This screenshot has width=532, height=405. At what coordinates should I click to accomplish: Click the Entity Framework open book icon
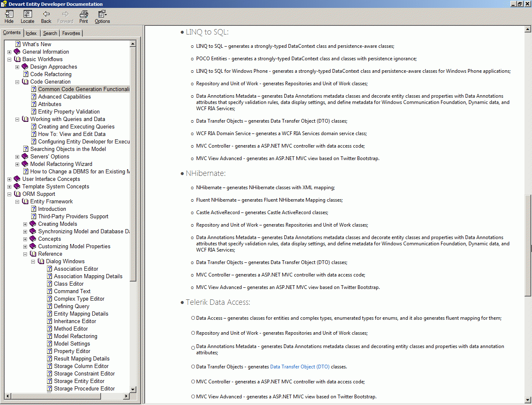pos(25,201)
